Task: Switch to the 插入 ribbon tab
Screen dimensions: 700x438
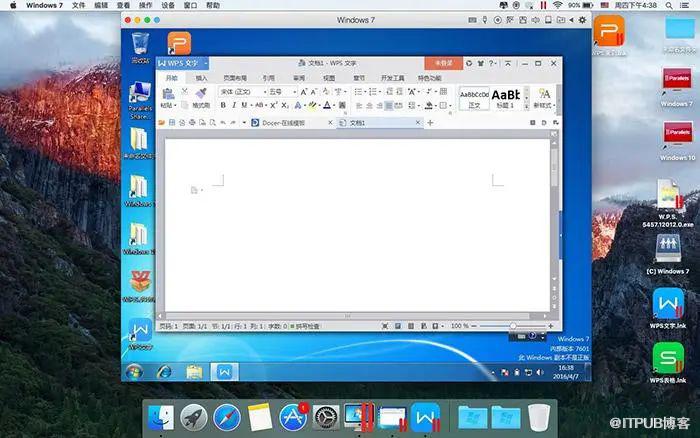Action: (201, 78)
